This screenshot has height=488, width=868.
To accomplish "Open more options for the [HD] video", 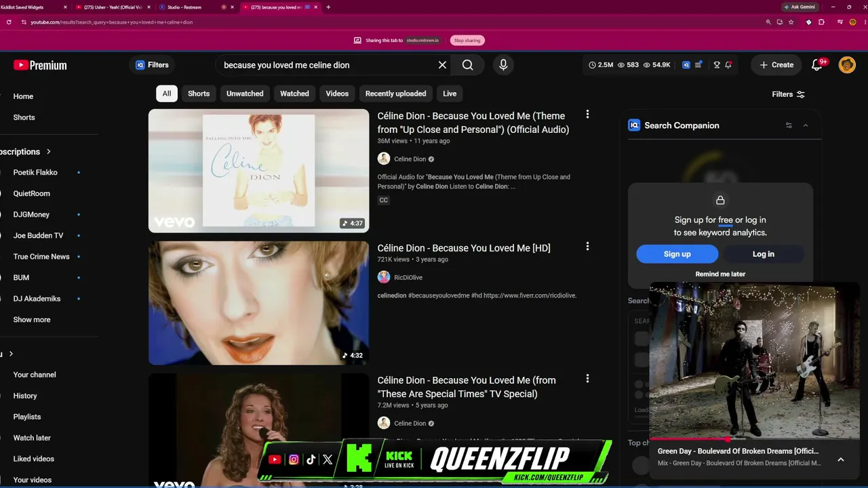I will point(587,247).
